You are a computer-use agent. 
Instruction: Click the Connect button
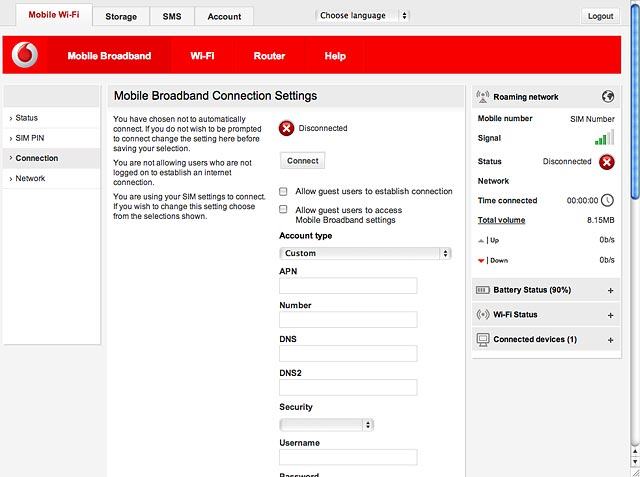click(302, 161)
